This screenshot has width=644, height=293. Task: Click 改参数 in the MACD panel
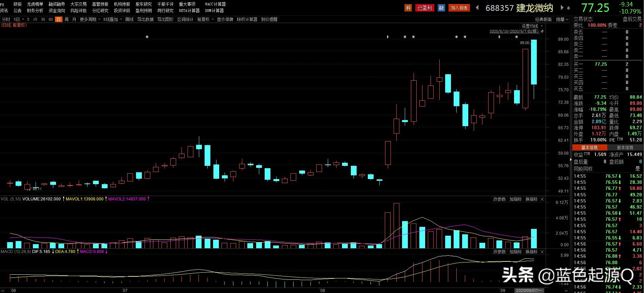tap(499, 252)
